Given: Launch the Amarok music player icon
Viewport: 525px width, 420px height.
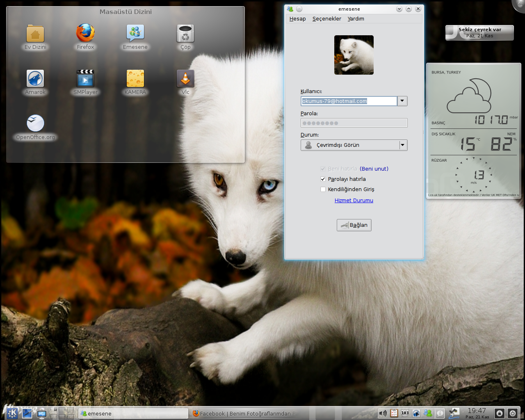Looking at the screenshot, I should pyautogui.click(x=35, y=78).
